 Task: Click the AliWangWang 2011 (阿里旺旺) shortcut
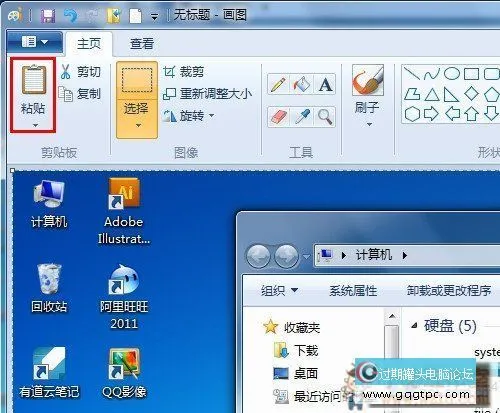(x=124, y=297)
